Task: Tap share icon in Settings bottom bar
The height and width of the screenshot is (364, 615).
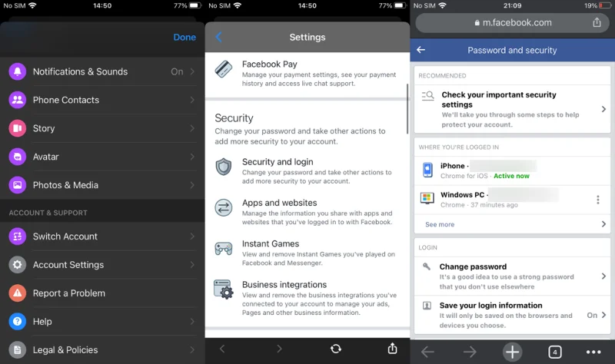Action: pos(392,348)
